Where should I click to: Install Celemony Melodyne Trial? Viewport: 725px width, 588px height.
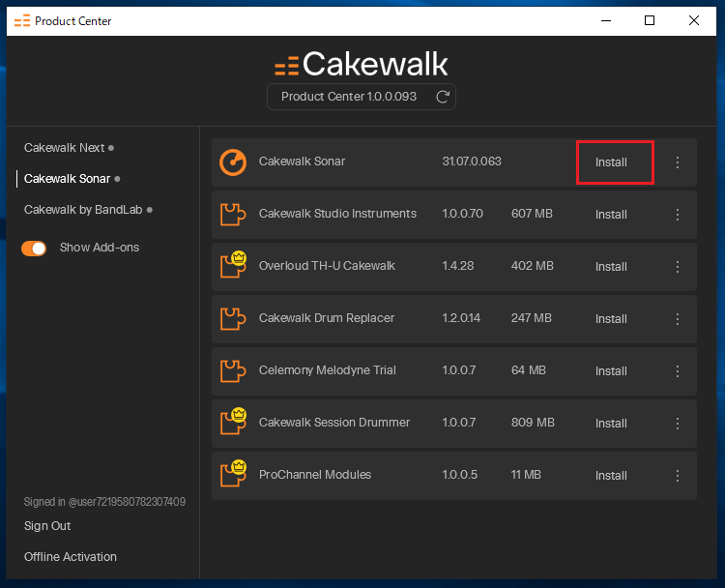611,371
